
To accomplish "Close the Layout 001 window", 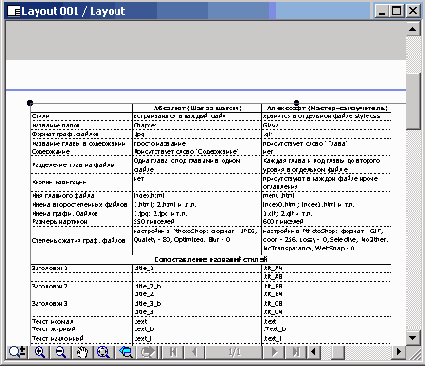I will click(413, 11).
